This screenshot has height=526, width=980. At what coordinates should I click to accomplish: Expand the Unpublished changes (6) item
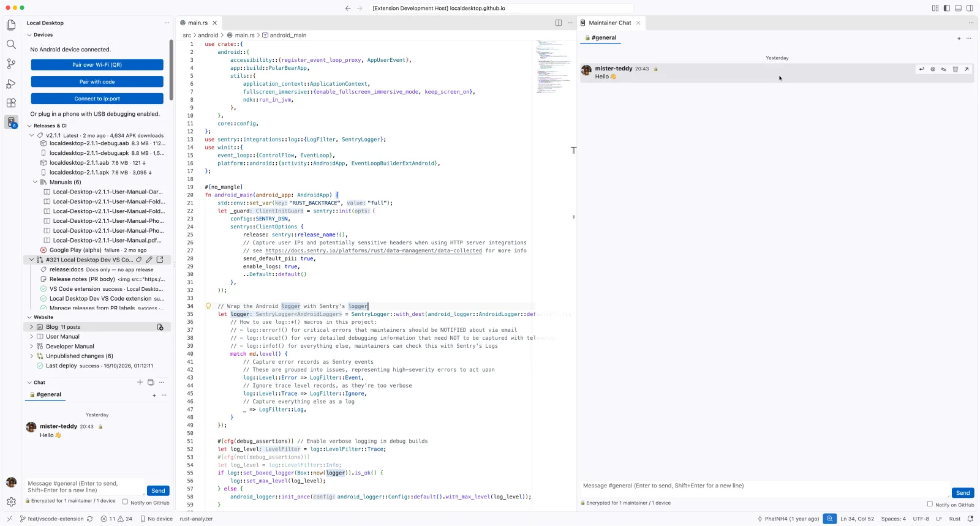(32, 356)
